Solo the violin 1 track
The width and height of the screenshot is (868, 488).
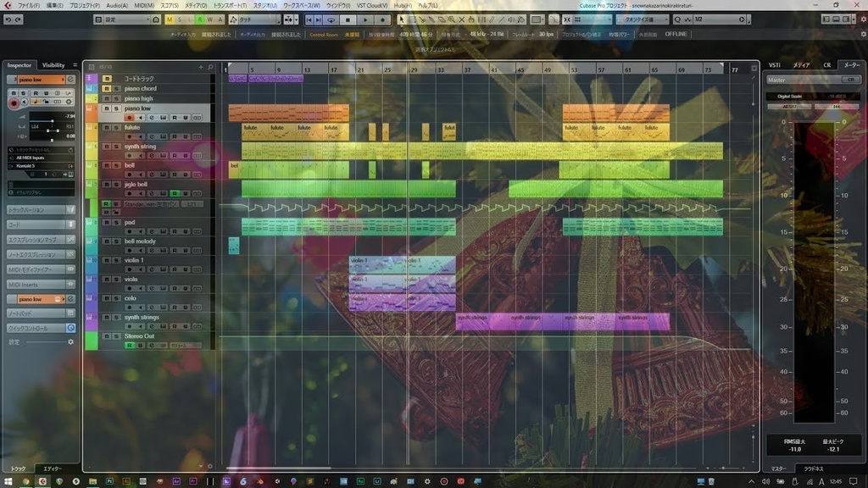coord(116,261)
